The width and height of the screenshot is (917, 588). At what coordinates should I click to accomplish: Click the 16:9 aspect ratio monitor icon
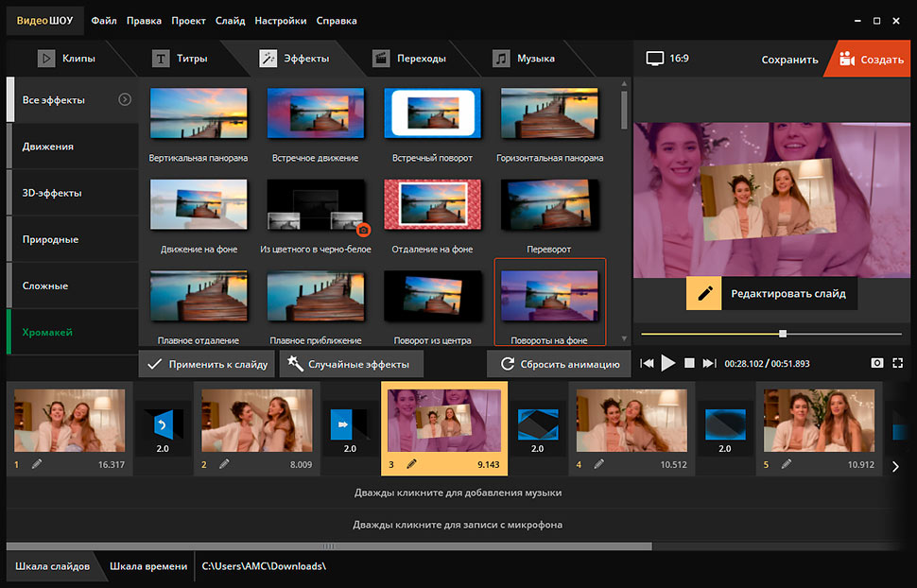(x=655, y=59)
